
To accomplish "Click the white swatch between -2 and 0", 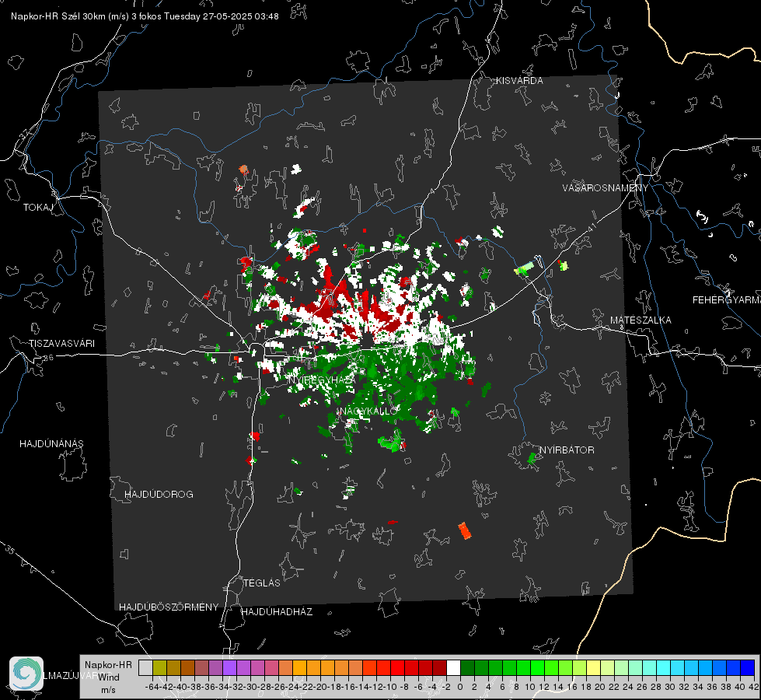I will coord(453,667).
